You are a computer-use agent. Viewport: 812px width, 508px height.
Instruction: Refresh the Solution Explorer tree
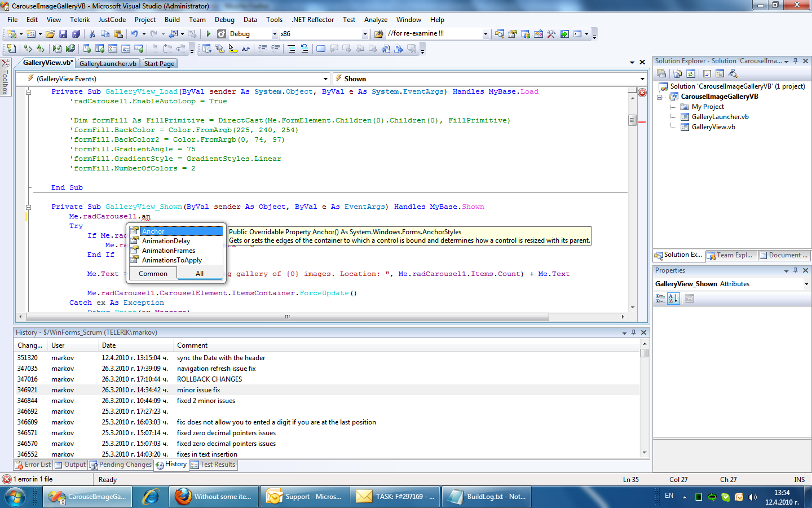(691, 73)
